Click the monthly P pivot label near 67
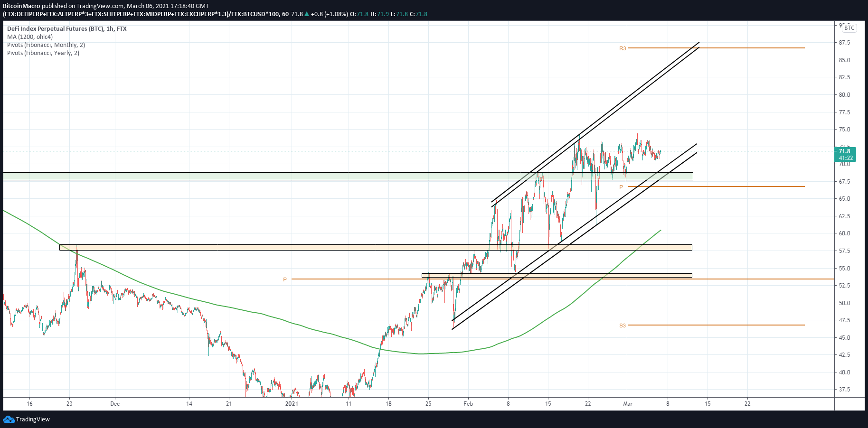 coord(621,187)
